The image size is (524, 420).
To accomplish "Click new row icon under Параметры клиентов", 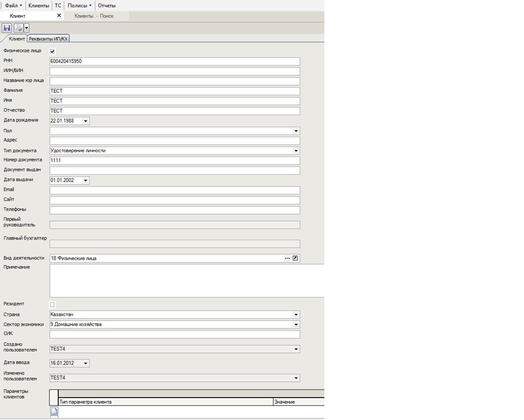I will 54,411.
